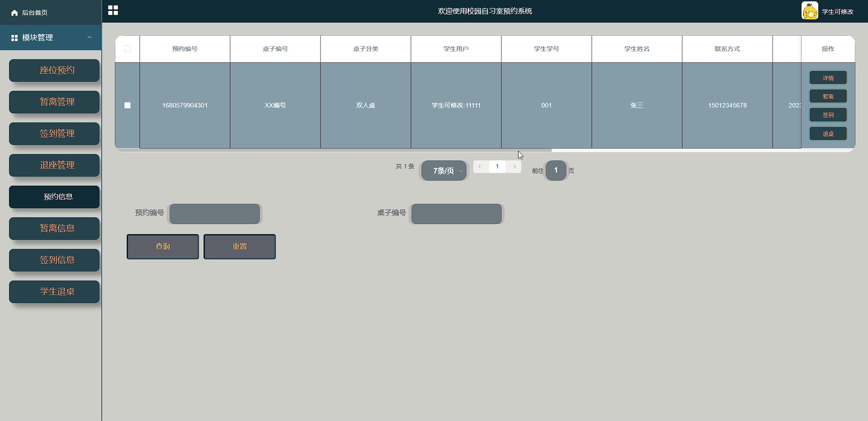Click the cell 双人桌

point(366,105)
